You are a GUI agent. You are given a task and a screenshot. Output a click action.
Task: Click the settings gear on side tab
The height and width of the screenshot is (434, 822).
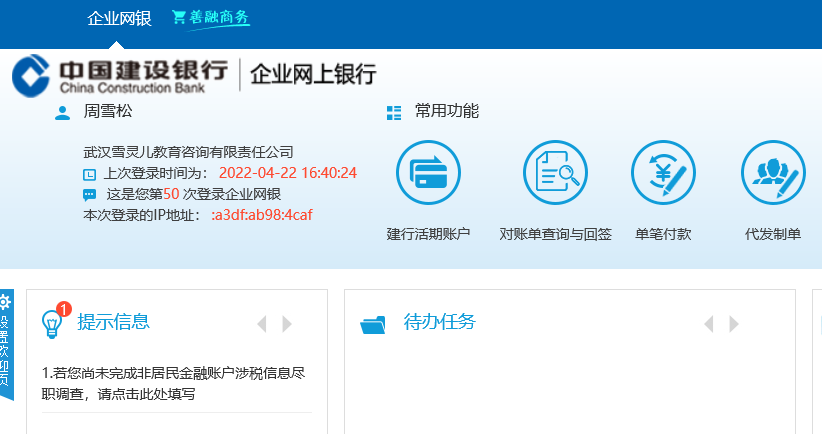[x=5, y=302]
